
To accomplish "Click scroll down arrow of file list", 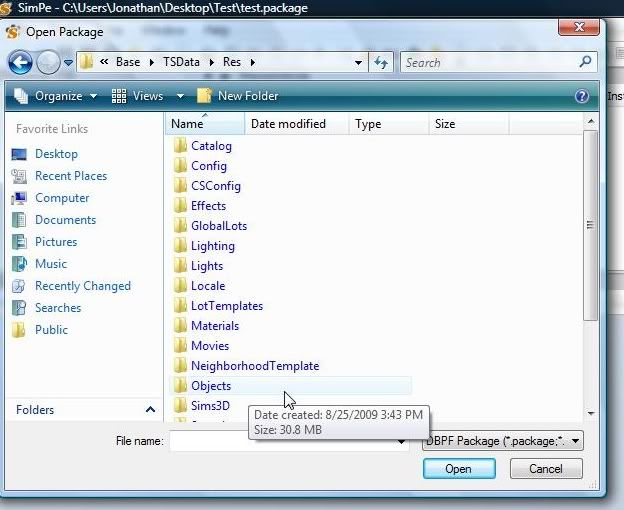I will 591,414.
